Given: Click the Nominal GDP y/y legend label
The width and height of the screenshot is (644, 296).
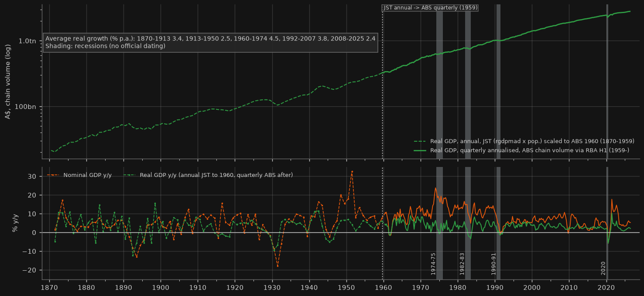Looking at the screenshot, I should point(87,175).
